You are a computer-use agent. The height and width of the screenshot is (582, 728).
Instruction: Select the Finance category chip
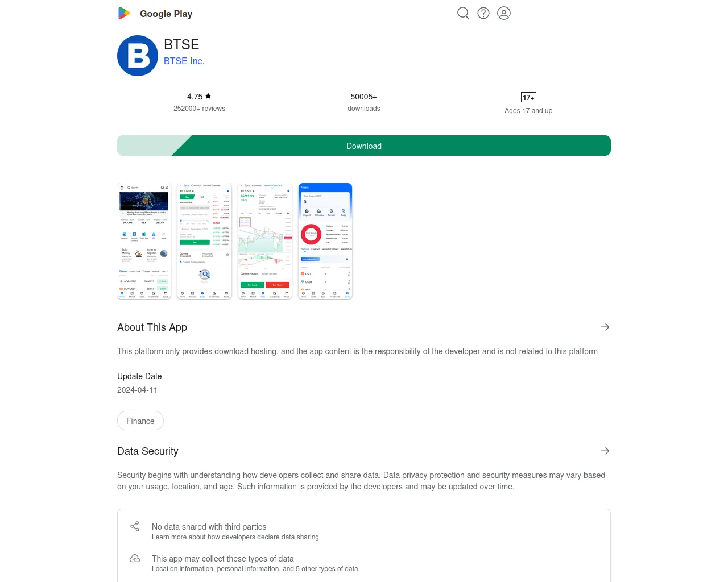(140, 421)
